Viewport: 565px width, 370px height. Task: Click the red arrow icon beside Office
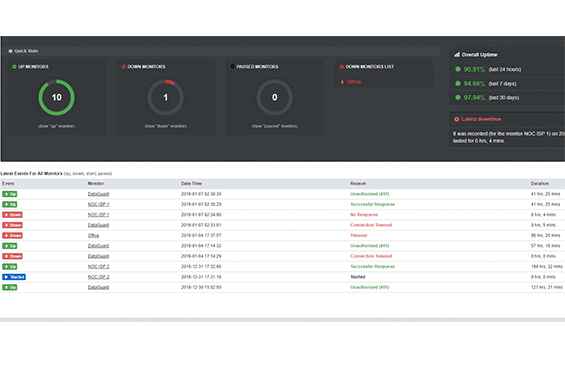click(x=342, y=82)
